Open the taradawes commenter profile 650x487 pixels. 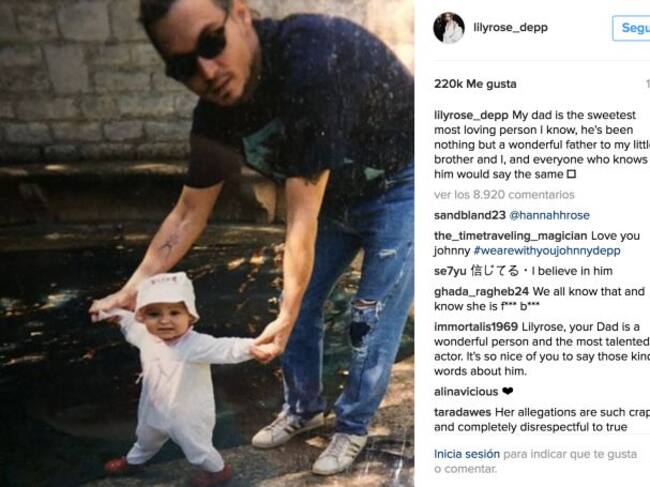462,412
